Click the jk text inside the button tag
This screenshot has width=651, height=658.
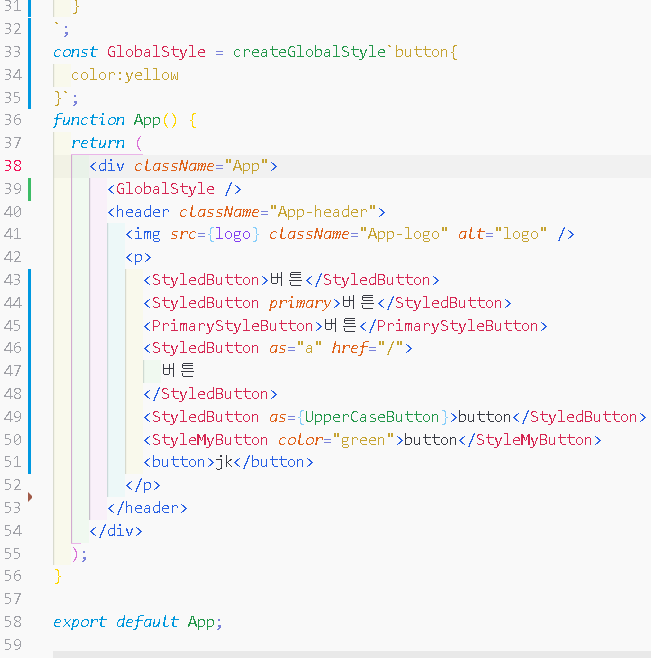tap(224, 462)
